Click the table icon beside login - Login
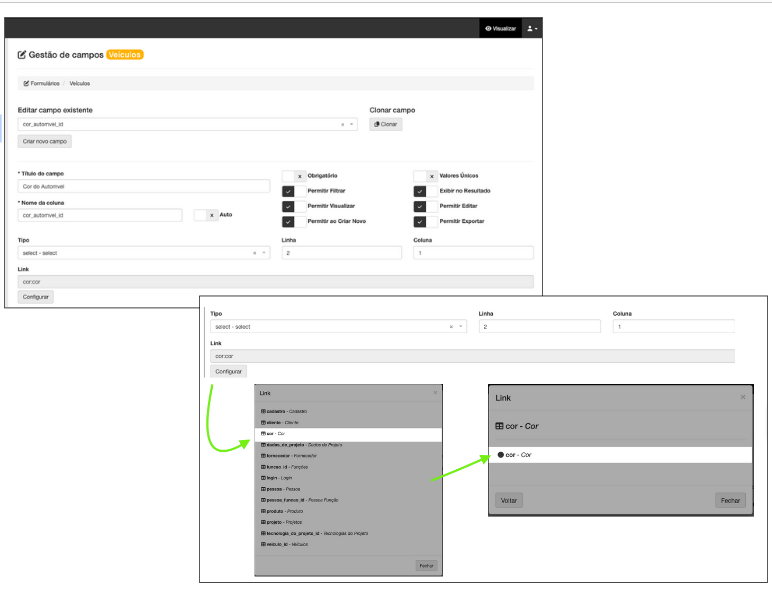The image size is (772, 589). pyautogui.click(x=263, y=478)
